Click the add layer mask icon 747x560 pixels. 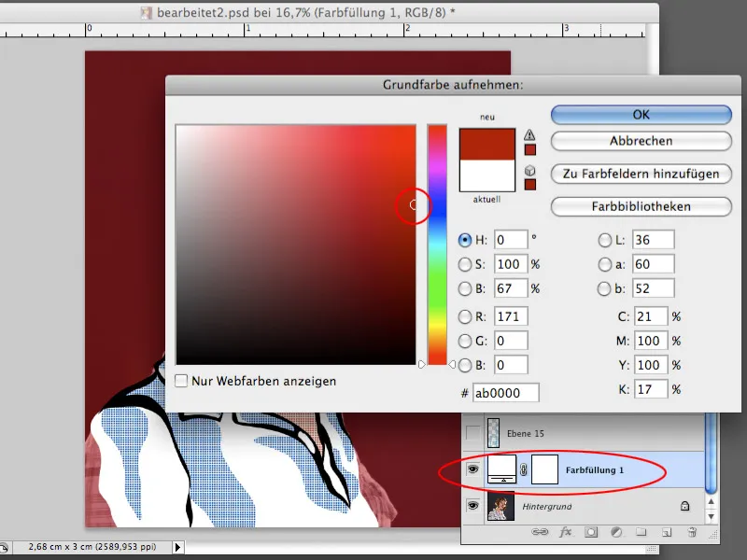591,532
